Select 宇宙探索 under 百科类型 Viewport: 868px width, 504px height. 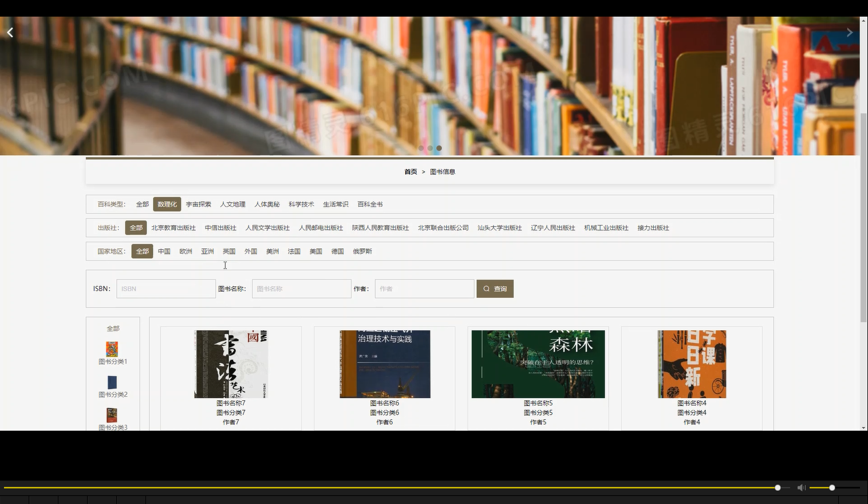click(x=198, y=204)
